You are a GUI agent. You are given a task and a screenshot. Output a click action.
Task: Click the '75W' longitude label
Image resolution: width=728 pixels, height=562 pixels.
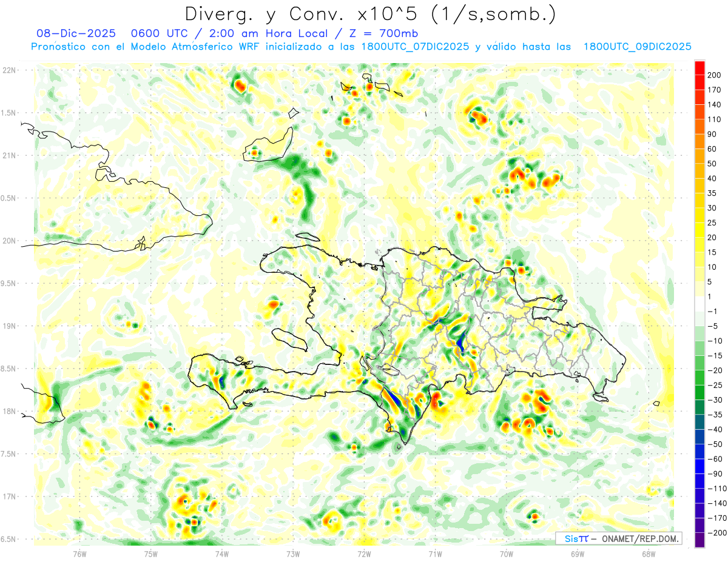click(x=151, y=553)
